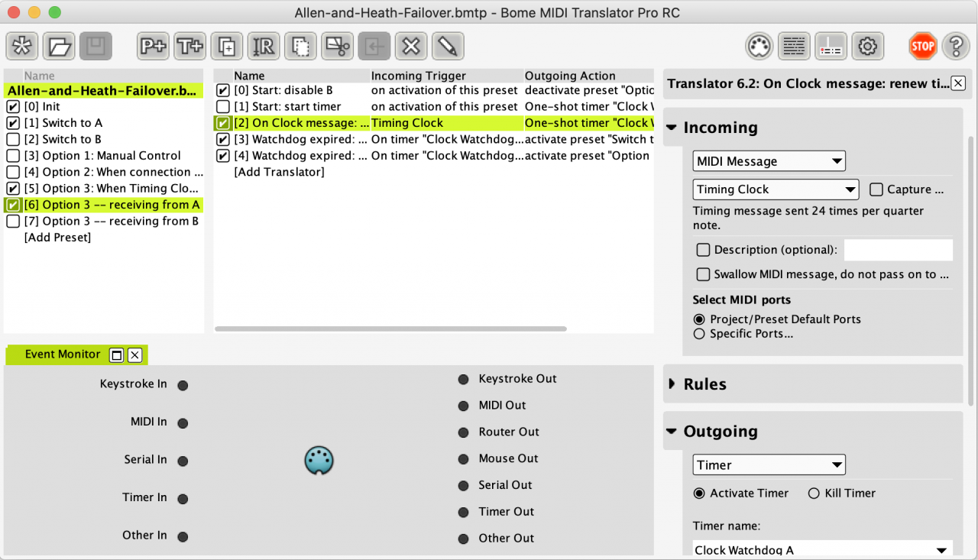The image size is (978, 560).
Task: Click the pencil edit icon in toolbar
Action: [449, 46]
